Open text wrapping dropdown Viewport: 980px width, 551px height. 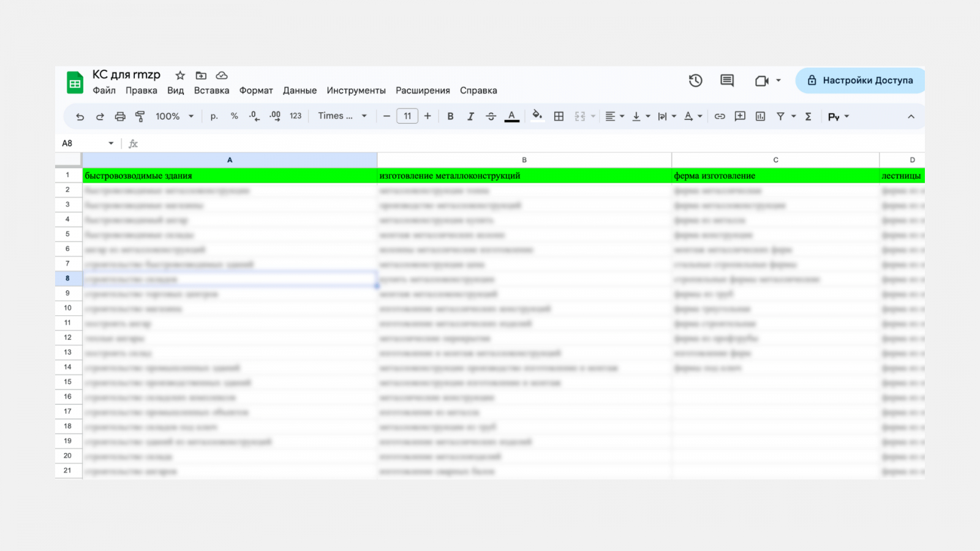click(667, 116)
